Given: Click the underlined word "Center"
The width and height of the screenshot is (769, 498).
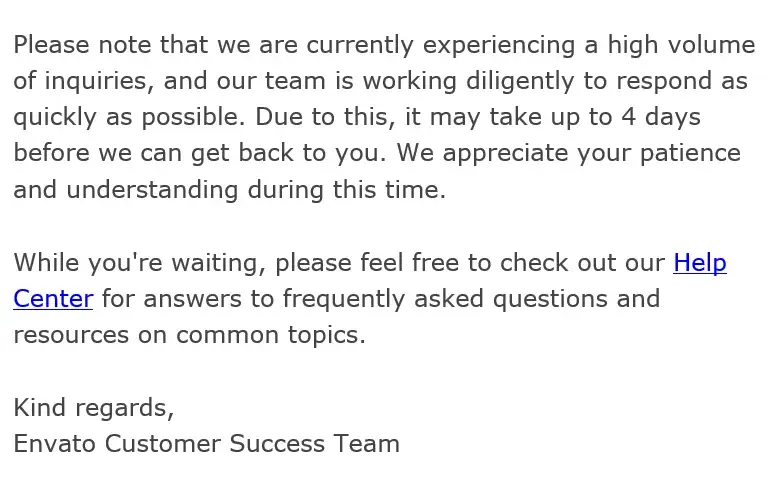Looking at the screenshot, I should (x=53, y=299).
